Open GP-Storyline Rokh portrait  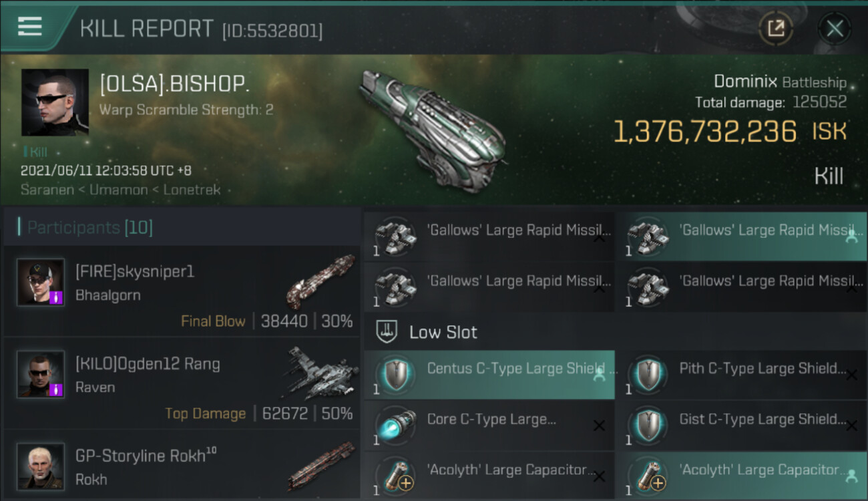click(x=41, y=466)
